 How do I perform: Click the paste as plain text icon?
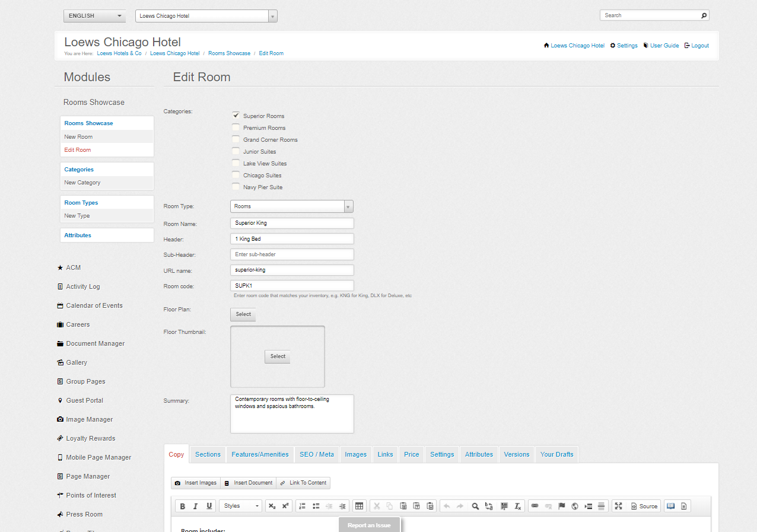coord(416,506)
